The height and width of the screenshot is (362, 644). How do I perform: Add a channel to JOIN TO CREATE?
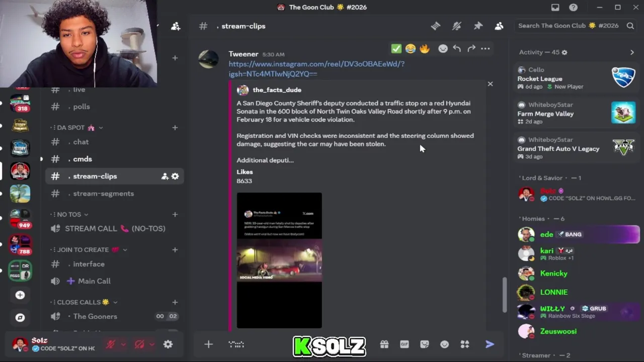pyautogui.click(x=175, y=250)
